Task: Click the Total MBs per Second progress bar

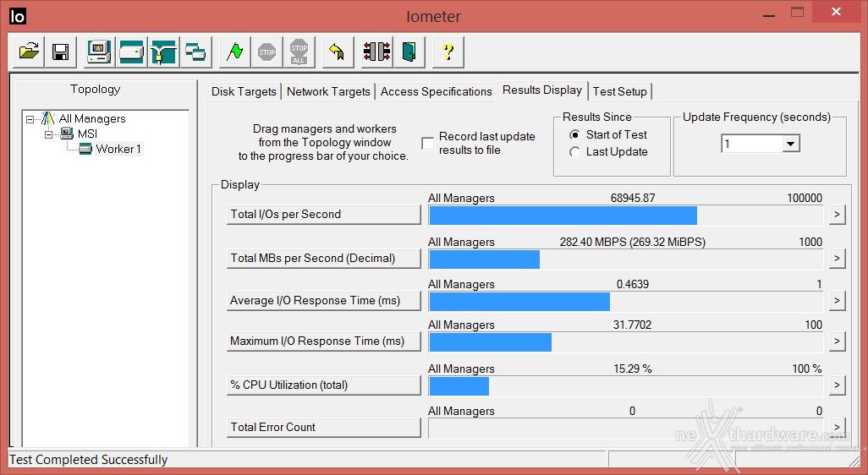Action: point(625,259)
